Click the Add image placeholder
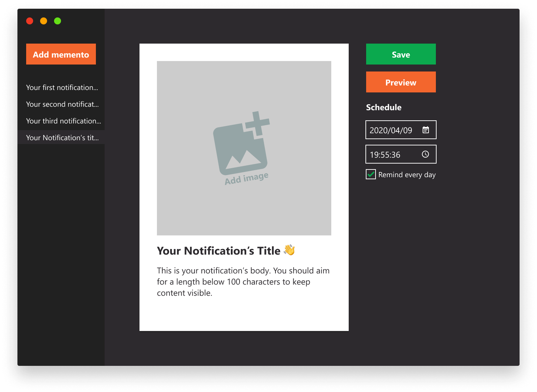The width and height of the screenshot is (537, 392). click(x=244, y=148)
